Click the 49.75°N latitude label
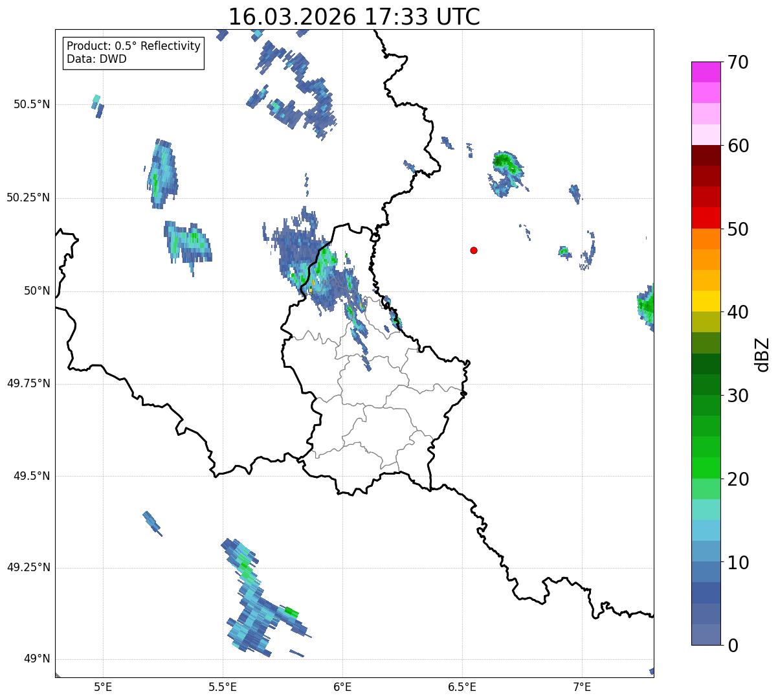This screenshot has height=700, width=778. click(x=28, y=383)
